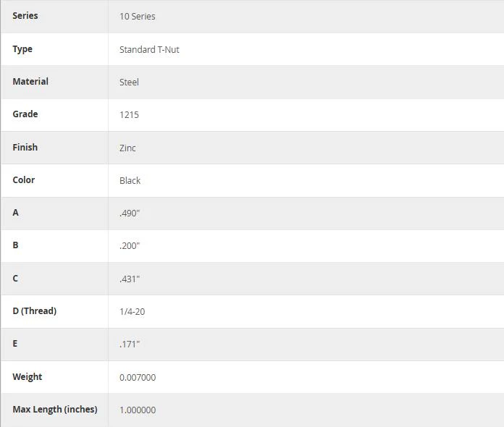
Task: Select the Finish label
Action: [25, 147]
